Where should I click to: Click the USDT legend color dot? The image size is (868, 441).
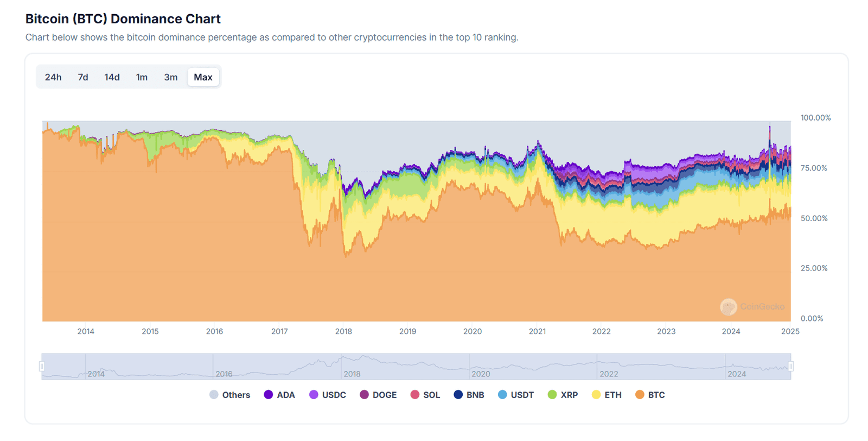pyautogui.click(x=502, y=394)
